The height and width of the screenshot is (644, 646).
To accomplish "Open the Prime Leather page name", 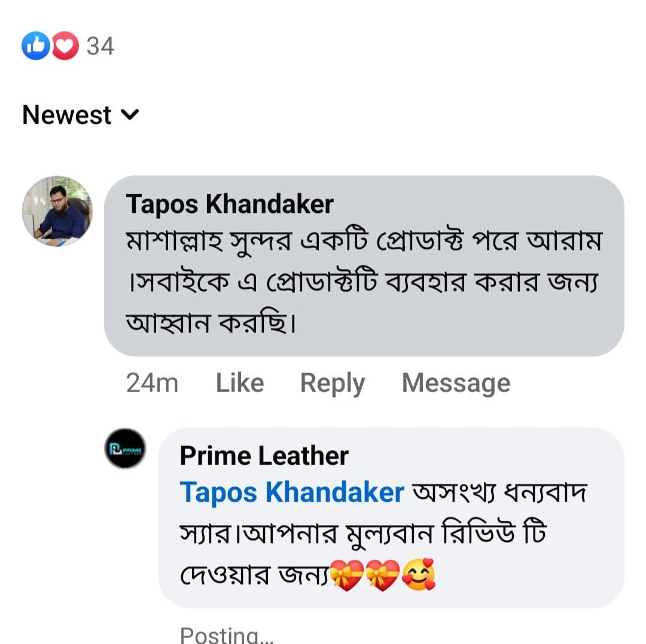I will pyautogui.click(x=264, y=456).
